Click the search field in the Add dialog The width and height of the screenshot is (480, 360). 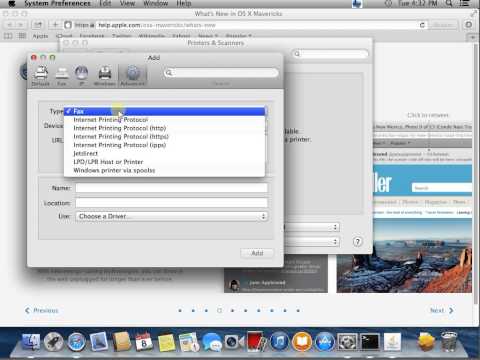[x=221, y=73]
